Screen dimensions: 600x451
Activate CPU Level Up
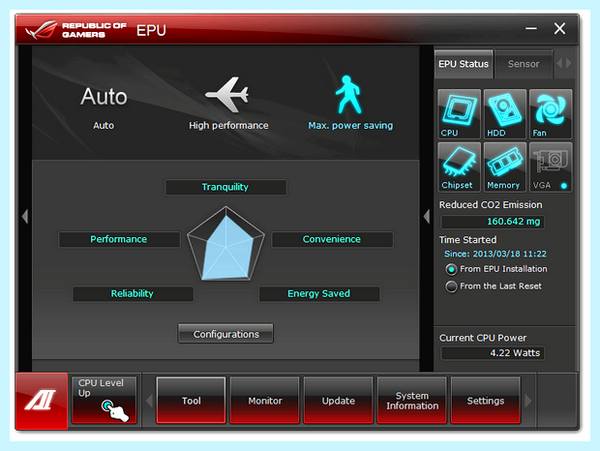click(x=104, y=400)
